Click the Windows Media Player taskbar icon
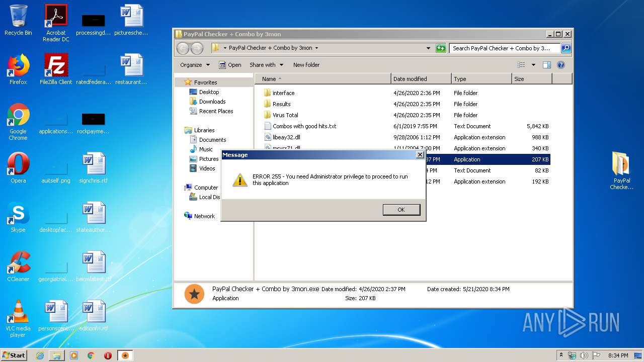 [74, 355]
